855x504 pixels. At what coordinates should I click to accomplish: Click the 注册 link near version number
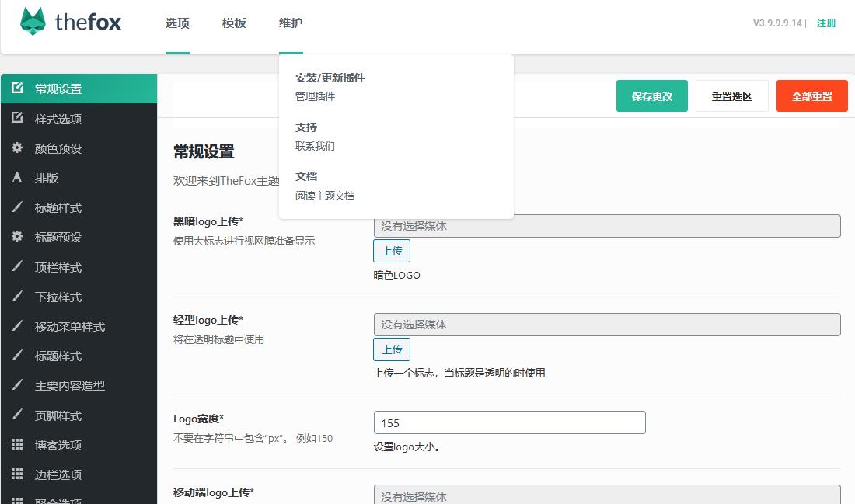click(x=826, y=23)
